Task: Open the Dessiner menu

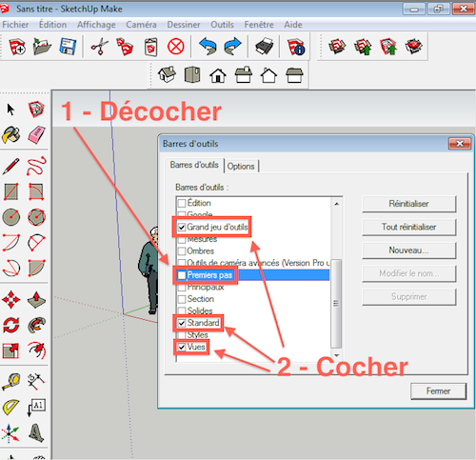Action: click(184, 25)
